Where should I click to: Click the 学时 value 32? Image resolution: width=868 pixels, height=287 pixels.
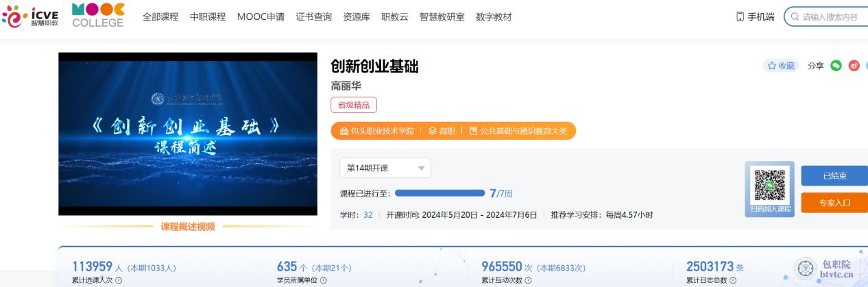368,214
